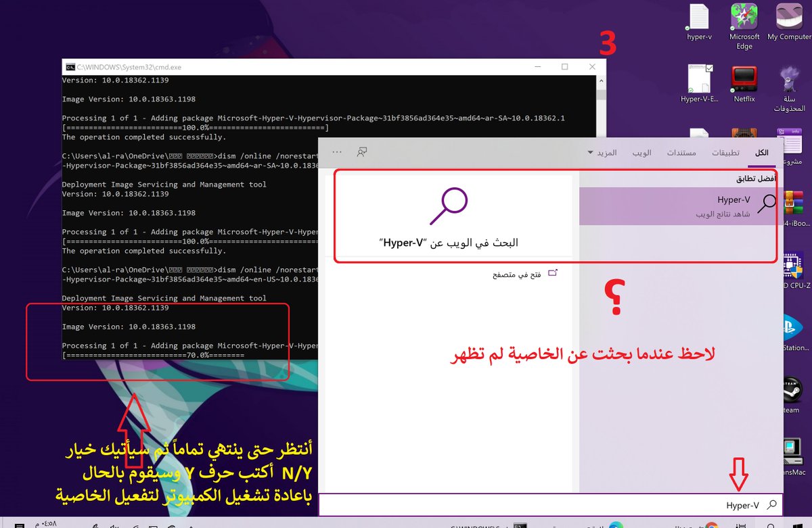Viewport: 812px width, 528px height.
Task: Open the Microsoft Edge desktop shortcut
Action: point(744,26)
